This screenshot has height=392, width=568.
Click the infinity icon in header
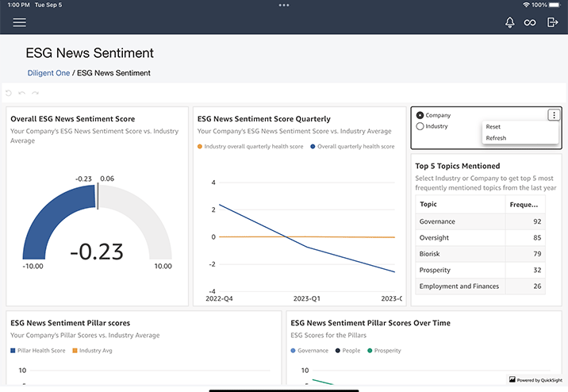(530, 22)
